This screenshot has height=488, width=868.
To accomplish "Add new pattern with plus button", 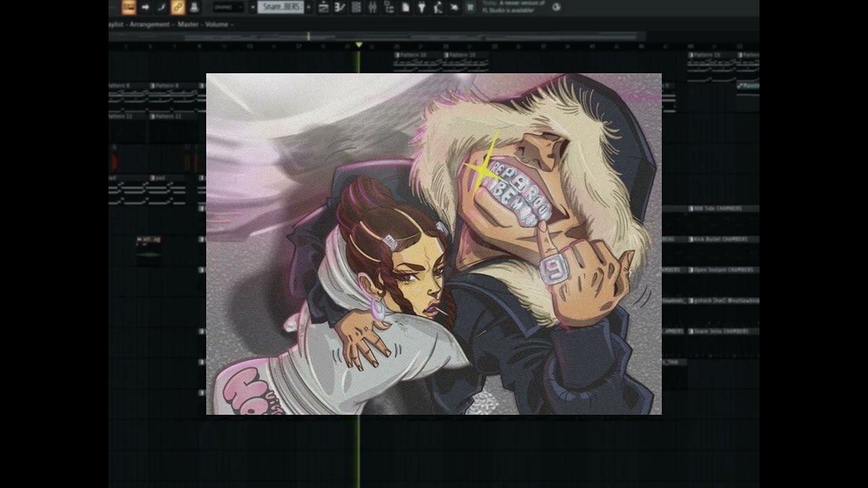I will (x=309, y=7).
